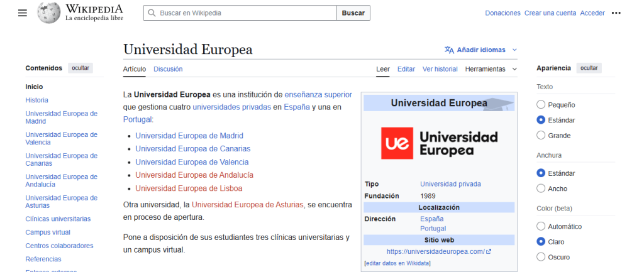644x272 pixels.
Task: Click the Wikipedia La enciclopedia libre wordmark
Action: [x=94, y=13]
